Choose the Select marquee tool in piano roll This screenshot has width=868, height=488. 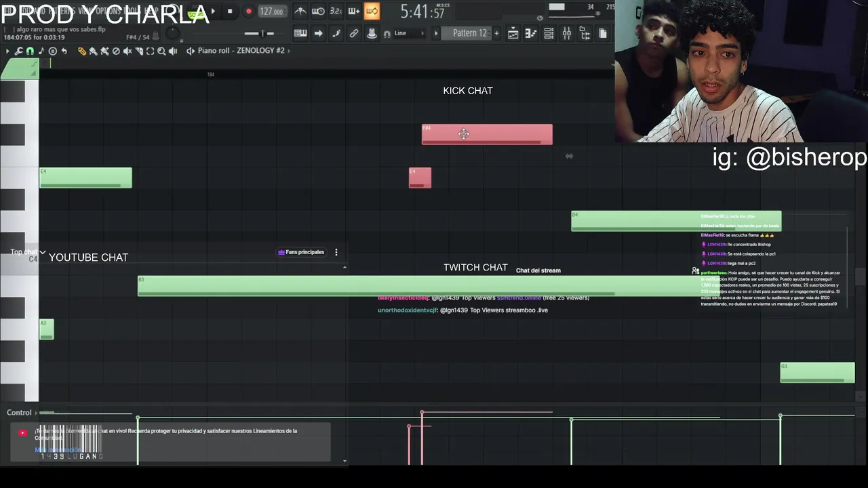tap(151, 51)
